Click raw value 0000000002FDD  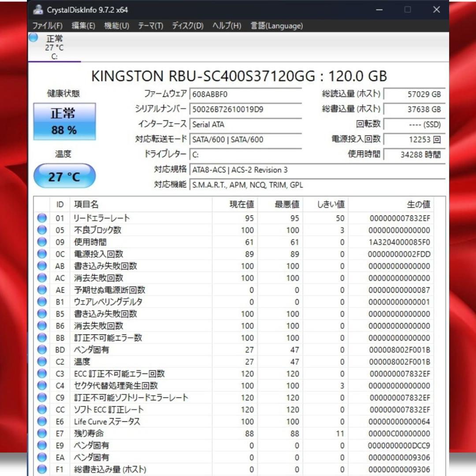399,254
